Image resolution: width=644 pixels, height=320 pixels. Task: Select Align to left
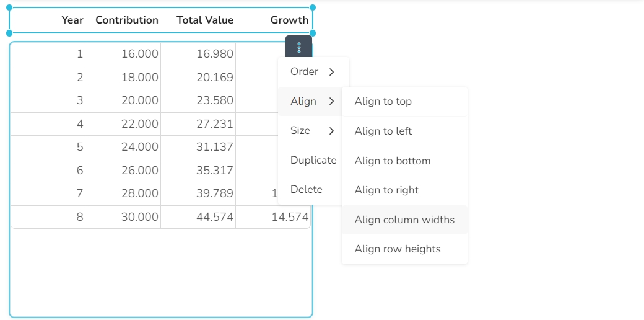point(383,131)
